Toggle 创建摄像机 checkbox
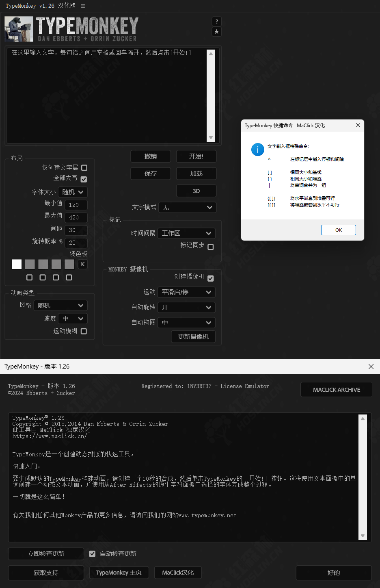Screen dimensions: 380x588 [x=211, y=278]
